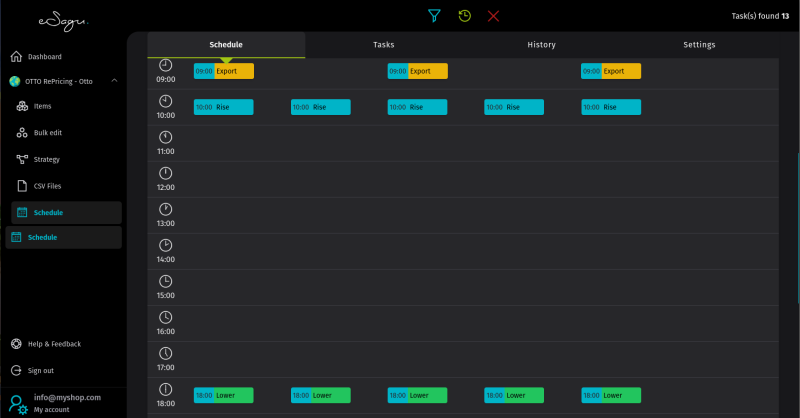
Task: Select the first 18:00 Lower task
Action: click(x=224, y=395)
